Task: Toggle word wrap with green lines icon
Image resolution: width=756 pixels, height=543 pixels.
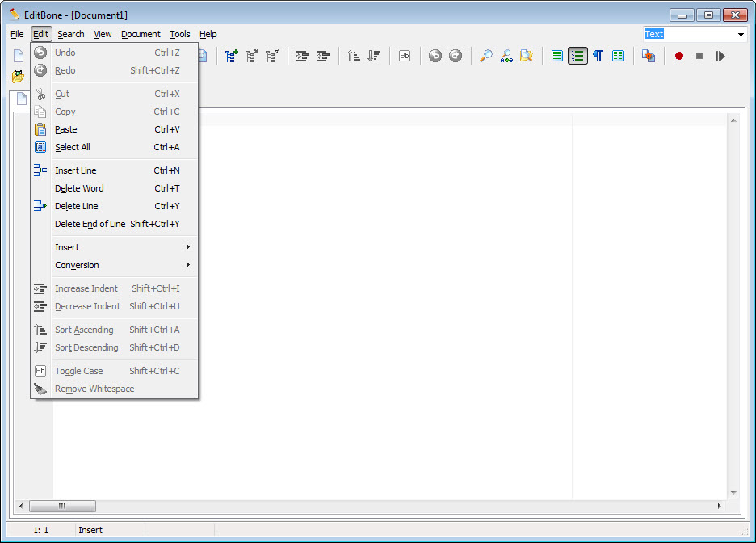Action: (556, 56)
